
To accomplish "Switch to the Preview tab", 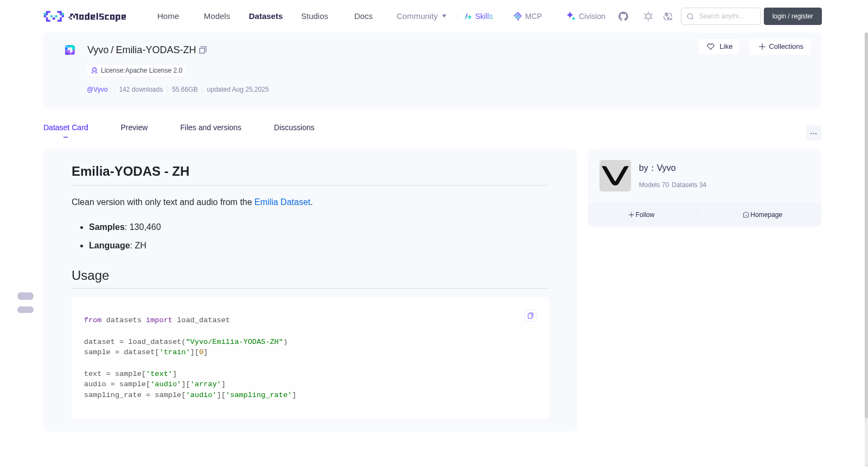I will 134,127.
